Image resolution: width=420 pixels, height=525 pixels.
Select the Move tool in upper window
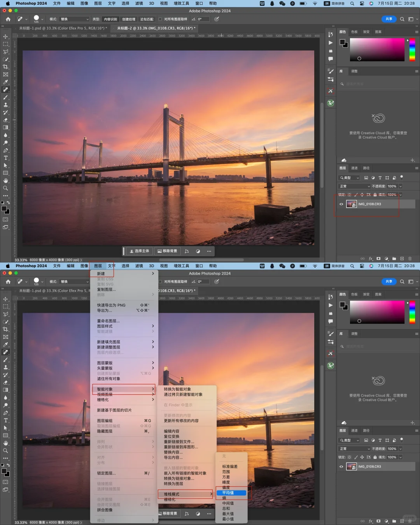coord(5,37)
